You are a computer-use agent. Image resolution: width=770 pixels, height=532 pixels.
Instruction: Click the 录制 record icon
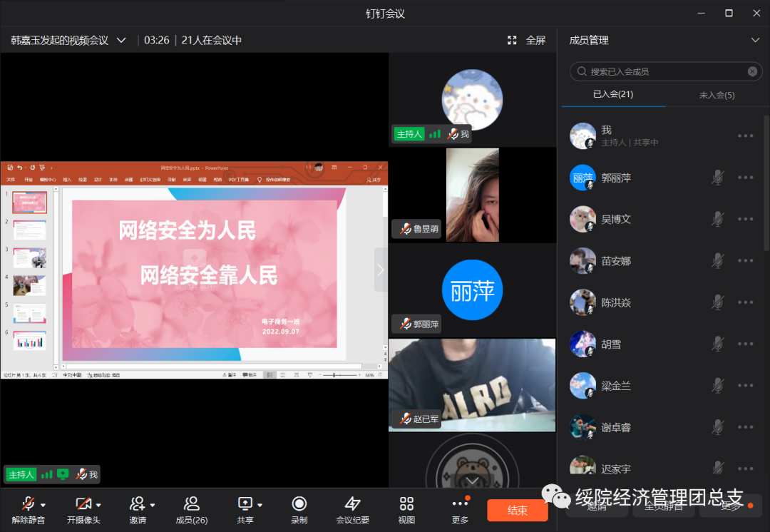click(x=299, y=504)
